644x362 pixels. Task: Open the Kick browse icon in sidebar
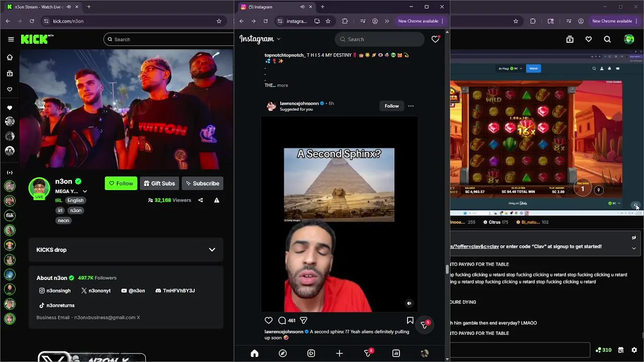[10, 73]
